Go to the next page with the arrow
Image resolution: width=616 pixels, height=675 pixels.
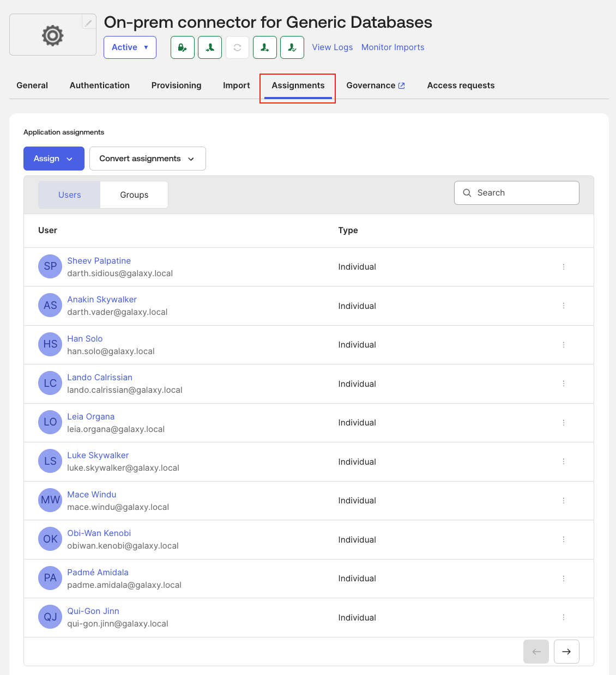point(566,652)
